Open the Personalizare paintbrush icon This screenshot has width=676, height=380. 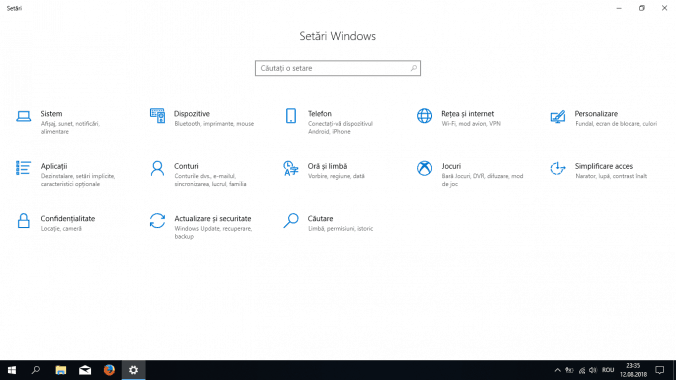click(x=558, y=116)
